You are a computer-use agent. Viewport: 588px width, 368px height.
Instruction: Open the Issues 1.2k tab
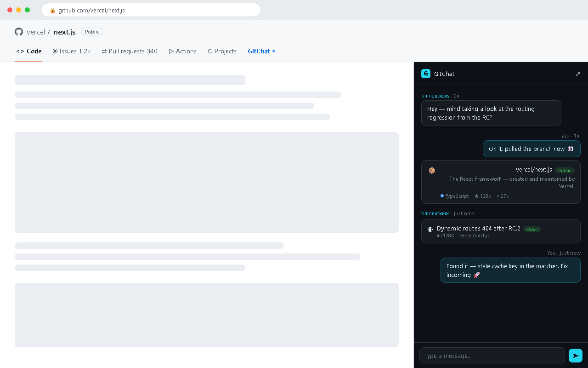(x=71, y=51)
